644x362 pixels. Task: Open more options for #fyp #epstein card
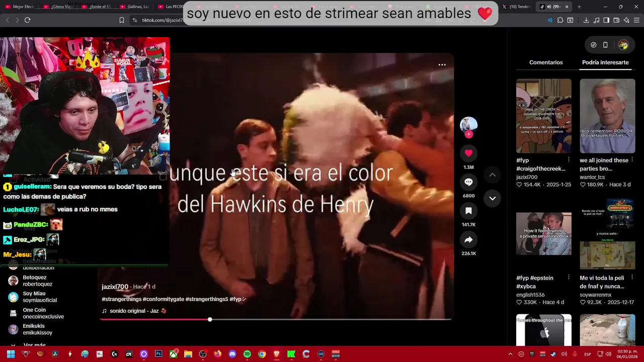coord(569,277)
